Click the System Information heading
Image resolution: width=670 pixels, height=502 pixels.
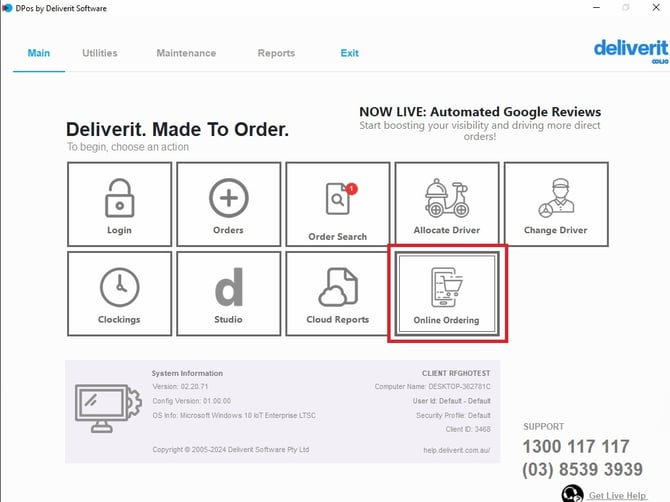[187, 373]
